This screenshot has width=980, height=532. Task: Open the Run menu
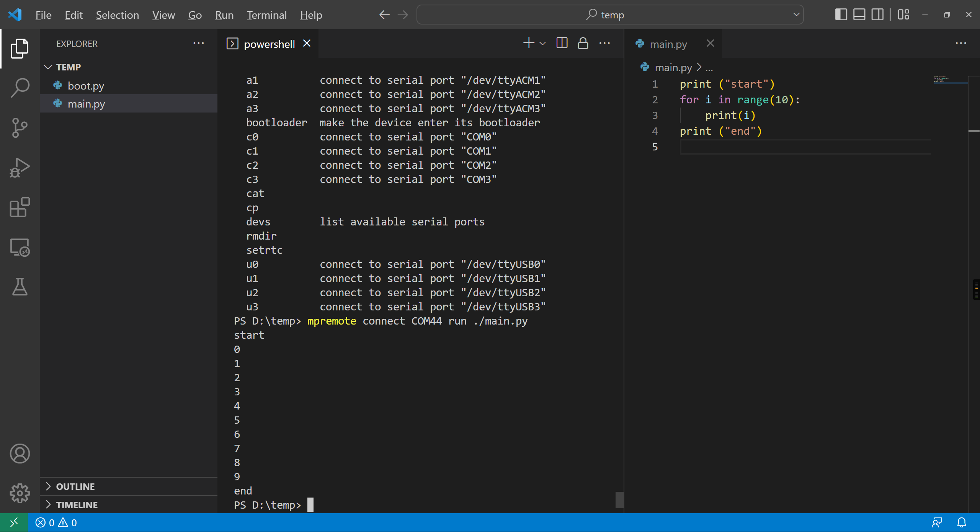pyautogui.click(x=224, y=15)
